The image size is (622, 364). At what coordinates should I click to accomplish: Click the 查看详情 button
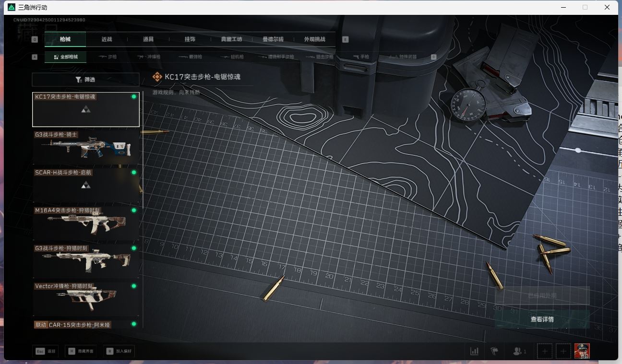click(x=542, y=319)
